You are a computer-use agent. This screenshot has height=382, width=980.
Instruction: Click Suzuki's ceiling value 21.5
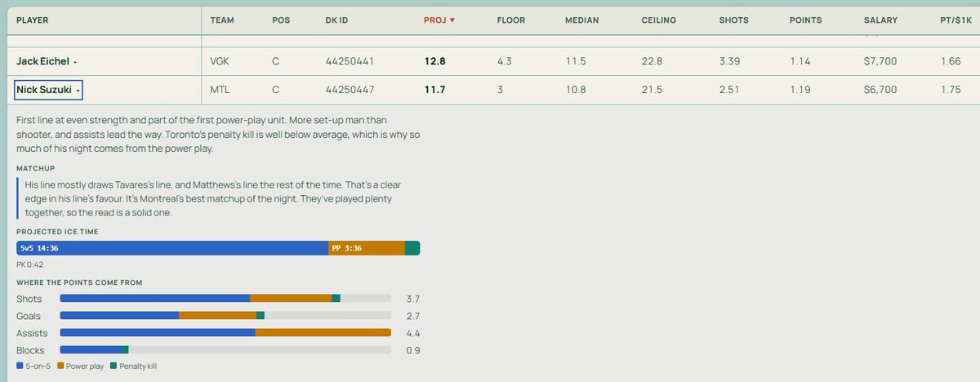pyautogui.click(x=652, y=90)
